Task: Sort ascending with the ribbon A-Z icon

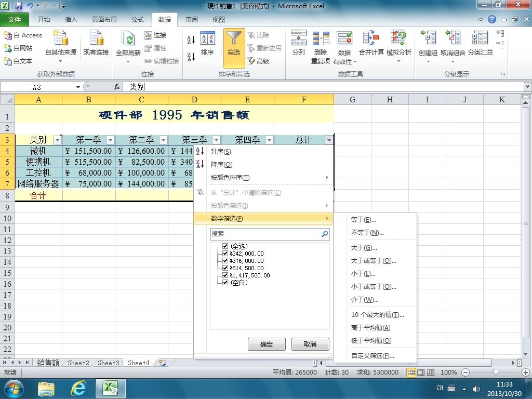Action: 191,39
